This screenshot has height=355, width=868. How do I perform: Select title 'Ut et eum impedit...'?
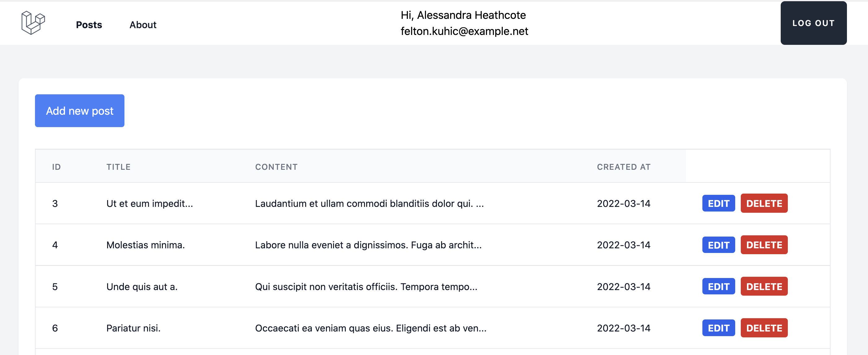coord(150,203)
